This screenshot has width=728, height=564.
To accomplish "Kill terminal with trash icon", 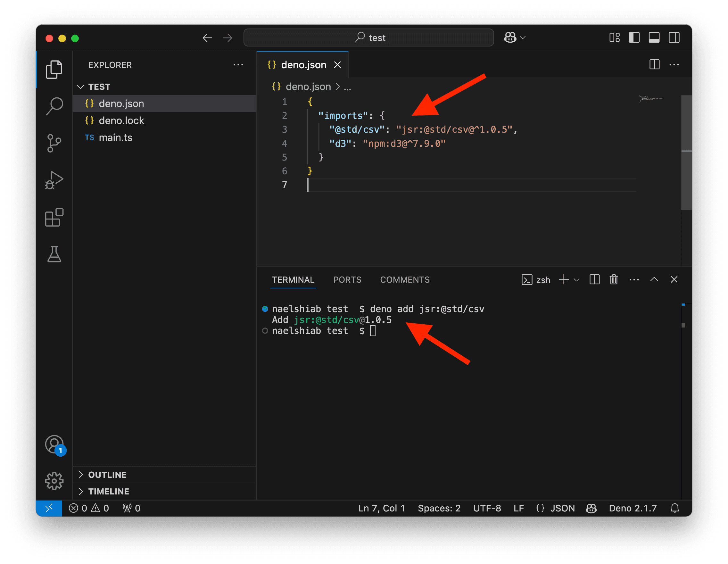I will 614,279.
